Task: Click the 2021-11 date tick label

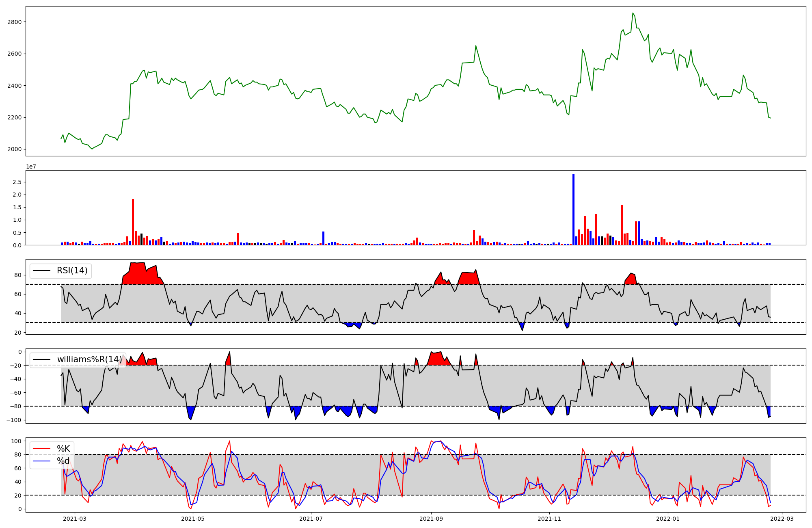Action: (x=549, y=519)
